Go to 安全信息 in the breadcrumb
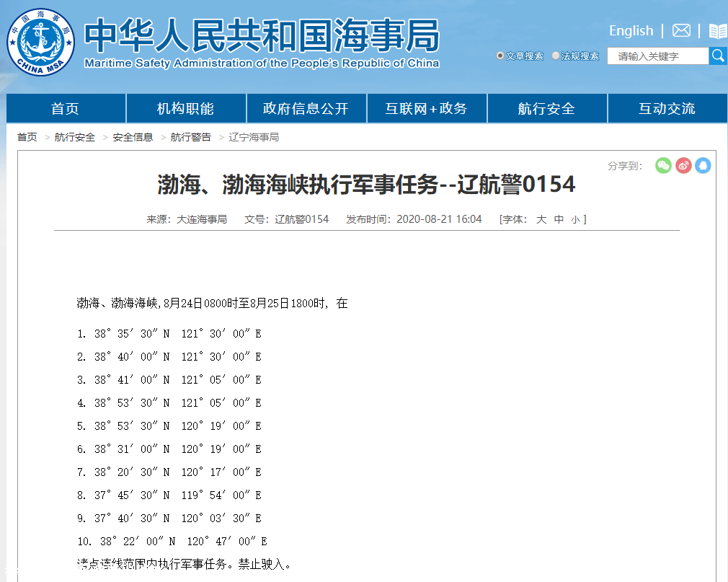This screenshot has width=728, height=582. click(x=133, y=137)
